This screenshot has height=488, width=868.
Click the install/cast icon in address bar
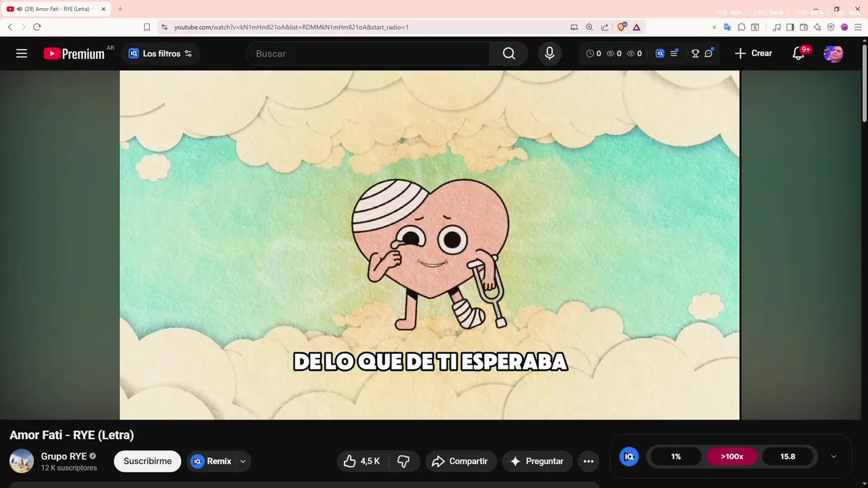pyautogui.click(x=574, y=27)
